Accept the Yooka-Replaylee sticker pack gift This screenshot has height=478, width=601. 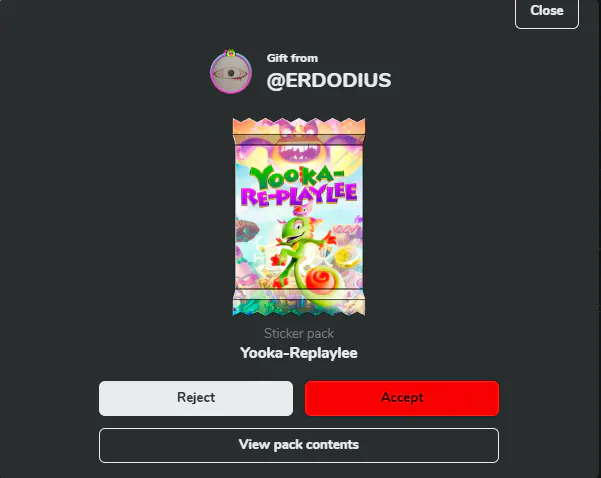tap(402, 398)
